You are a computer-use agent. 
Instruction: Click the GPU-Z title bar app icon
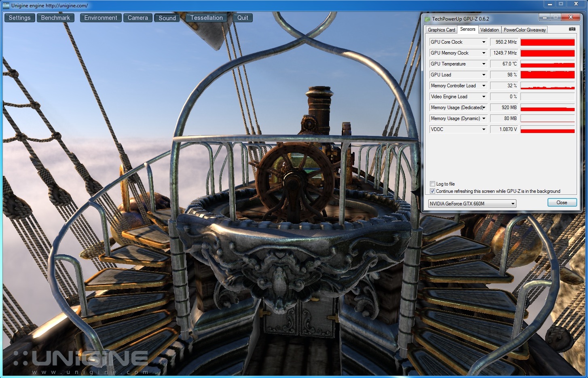[x=427, y=19]
